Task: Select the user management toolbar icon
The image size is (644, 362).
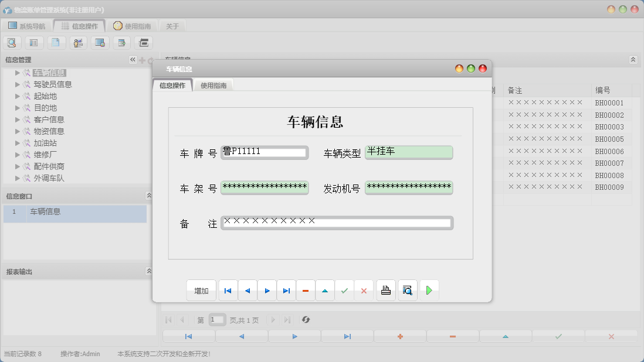Action: pyautogui.click(x=77, y=42)
